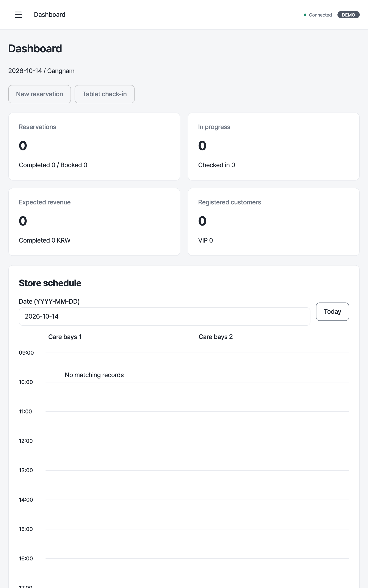Viewport: 368px width, 588px height.
Task: Click the 16:00 time label
Action: (26, 558)
